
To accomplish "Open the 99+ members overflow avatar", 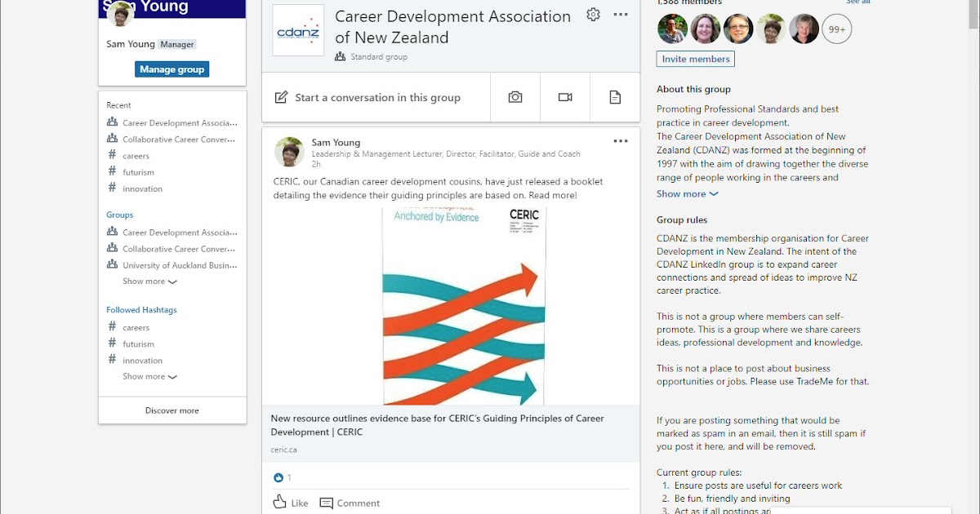I will click(836, 29).
